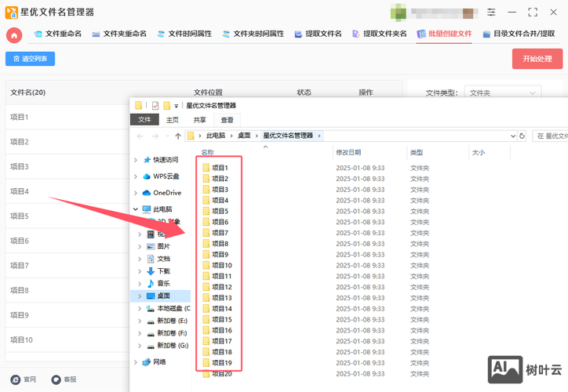This screenshot has width=568, height=392.
Task: Select 项目19 folder icon in Explorer
Action: (206, 363)
